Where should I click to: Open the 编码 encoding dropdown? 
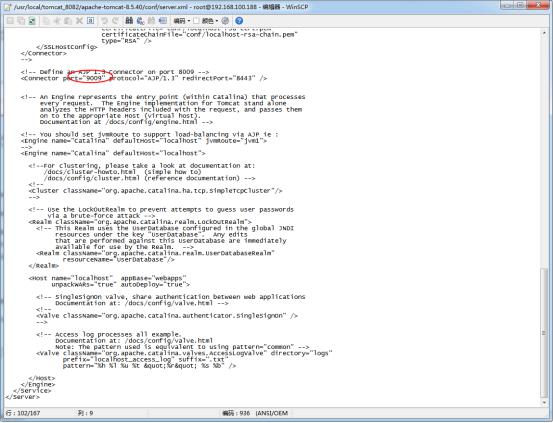182,21
